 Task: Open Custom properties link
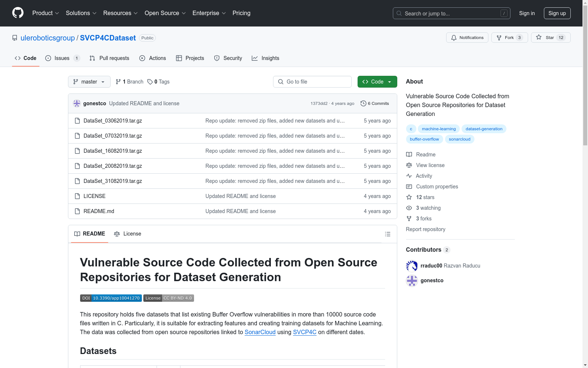pos(432,187)
